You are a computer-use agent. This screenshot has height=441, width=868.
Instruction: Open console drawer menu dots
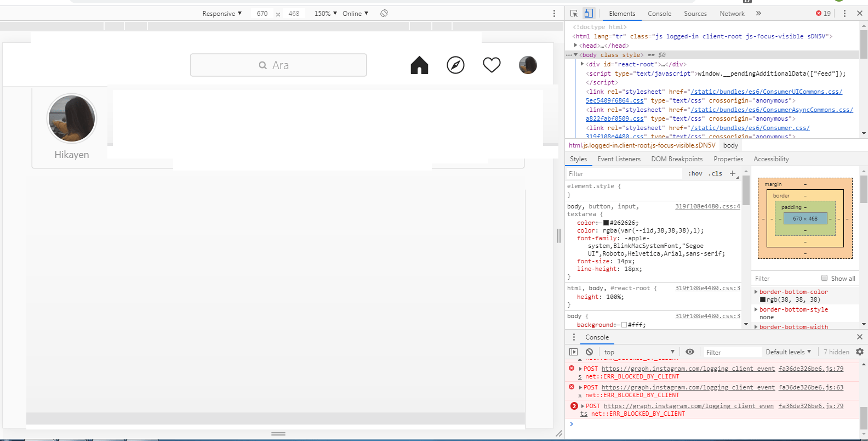(x=574, y=337)
